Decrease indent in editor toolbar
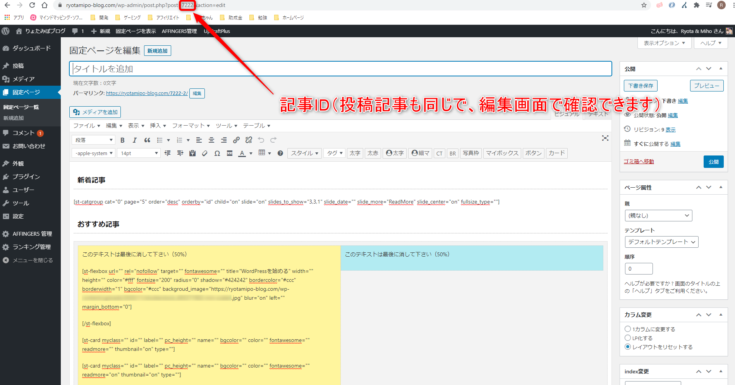 (167, 153)
